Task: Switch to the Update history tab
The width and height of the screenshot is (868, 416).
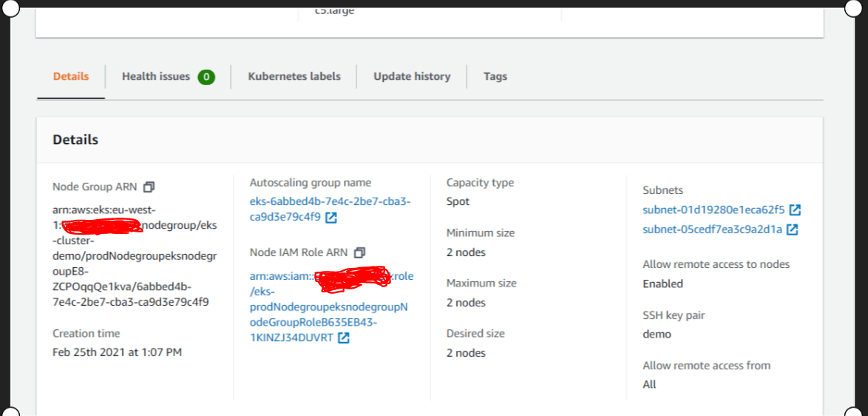Action: click(x=412, y=76)
